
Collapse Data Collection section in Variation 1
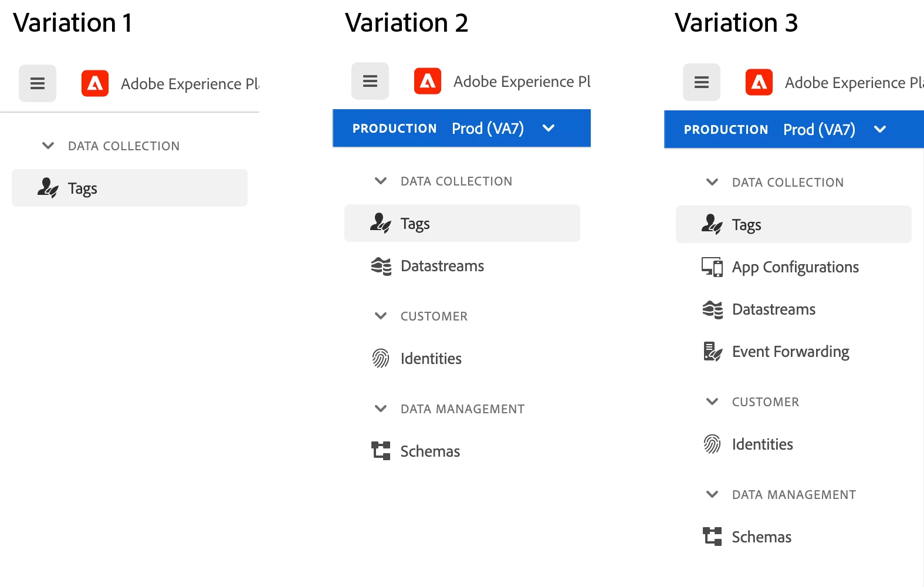click(x=48, y=146)
